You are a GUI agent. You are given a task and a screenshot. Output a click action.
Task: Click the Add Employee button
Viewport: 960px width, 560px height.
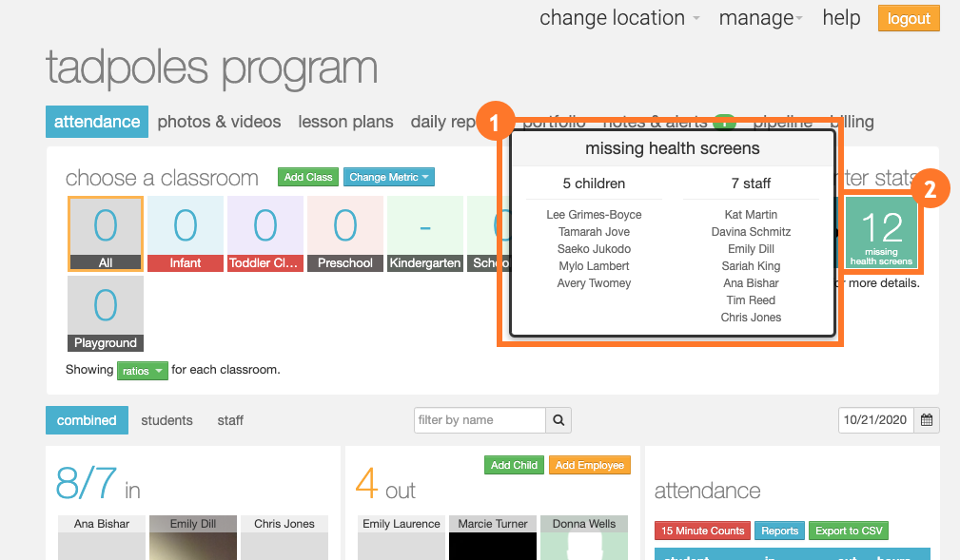[x=589, y=465]
